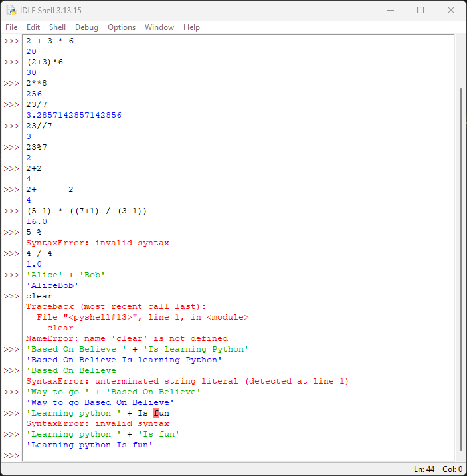Click the output value '256'
The image size is (467, 476).
34,94
